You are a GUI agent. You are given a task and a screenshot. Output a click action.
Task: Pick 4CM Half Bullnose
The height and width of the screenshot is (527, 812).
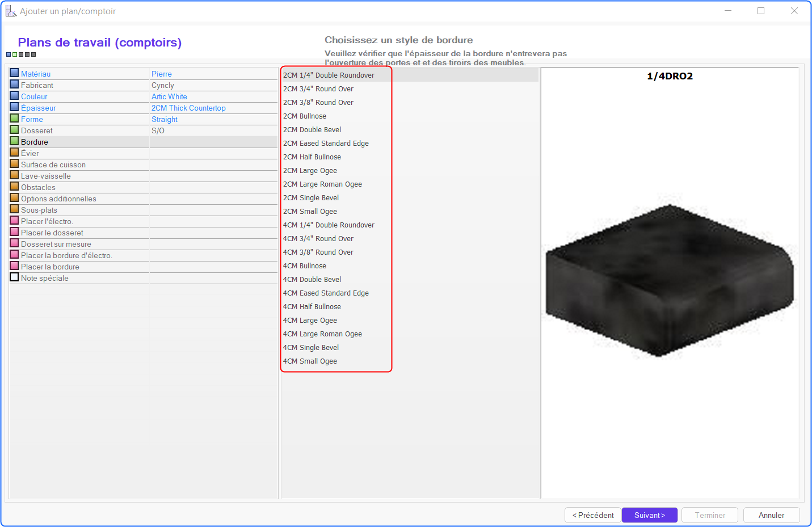312,306
